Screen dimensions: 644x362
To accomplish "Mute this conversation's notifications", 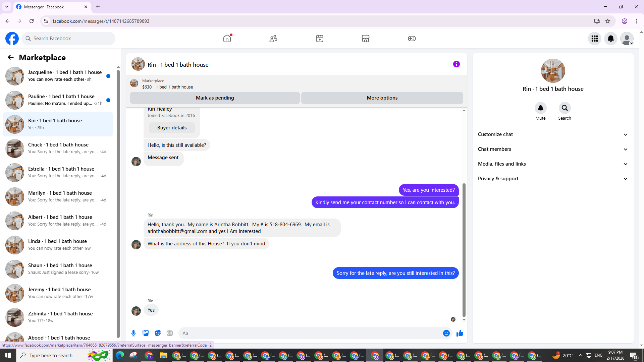I will (x=540, y=108).
